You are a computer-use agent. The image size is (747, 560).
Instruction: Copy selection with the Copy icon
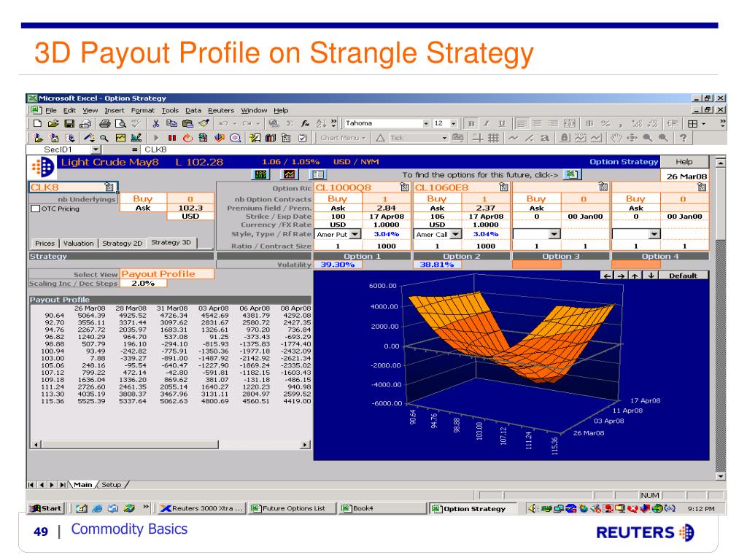tap(171, 124)
